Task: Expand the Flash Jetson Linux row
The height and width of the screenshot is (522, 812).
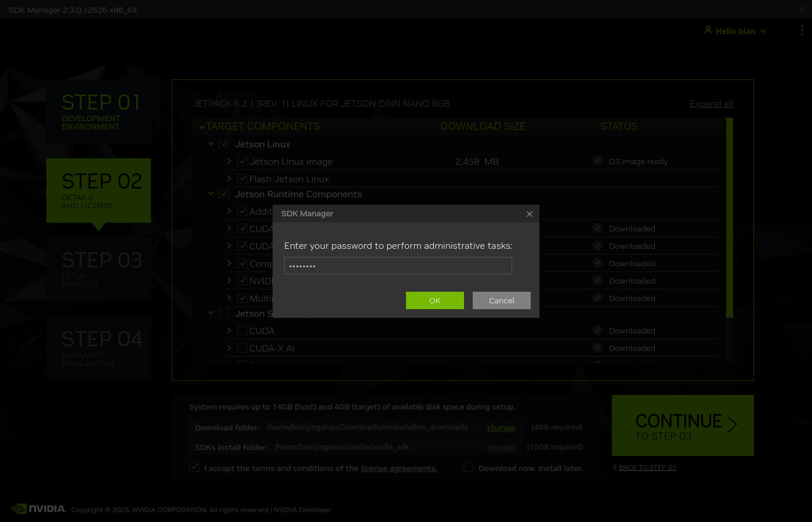Action: pos(229,179)
